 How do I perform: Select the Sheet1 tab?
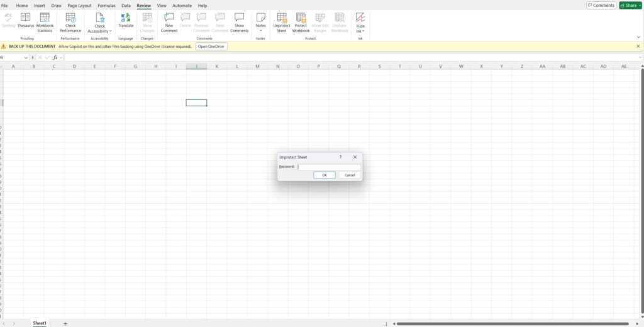pos(40,323)
